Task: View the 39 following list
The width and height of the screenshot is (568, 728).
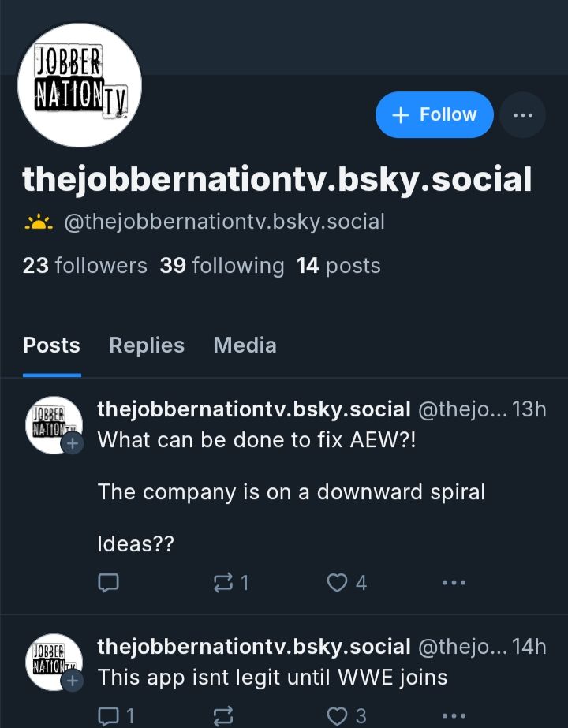Action: click(222, 266)
